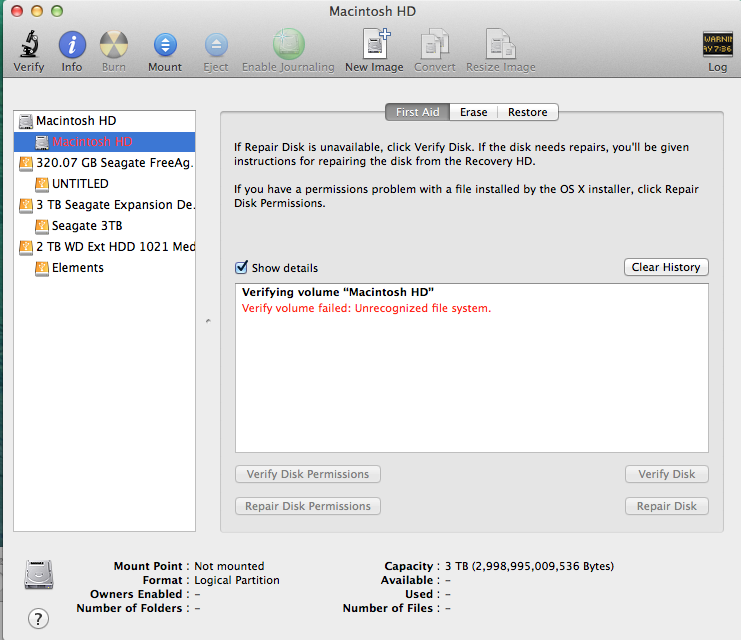Click the Repair Disk button
The height and width of the screenshot is (640, 741).
pyautogui.click(x=667, y=506)
